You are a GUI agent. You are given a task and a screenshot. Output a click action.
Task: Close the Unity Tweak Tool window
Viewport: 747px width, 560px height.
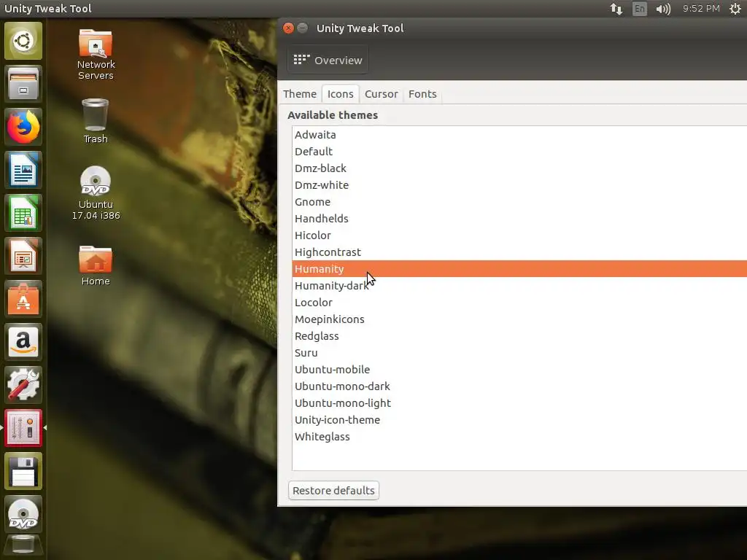click(x=288, y=28)
